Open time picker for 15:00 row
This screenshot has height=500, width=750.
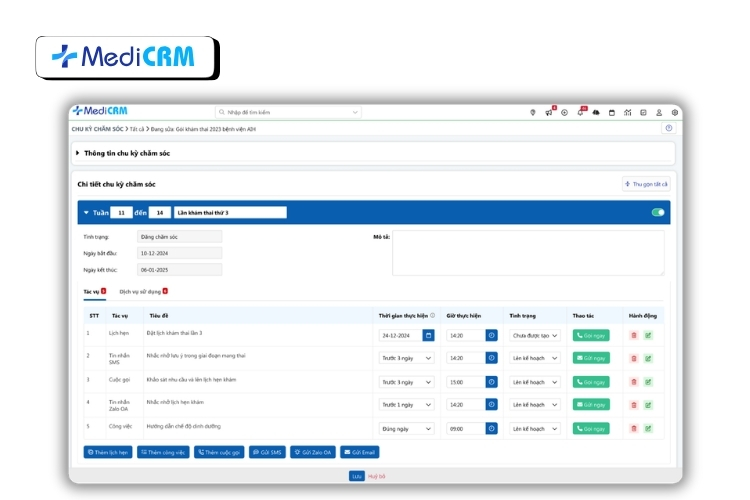[x=491, y=382]
